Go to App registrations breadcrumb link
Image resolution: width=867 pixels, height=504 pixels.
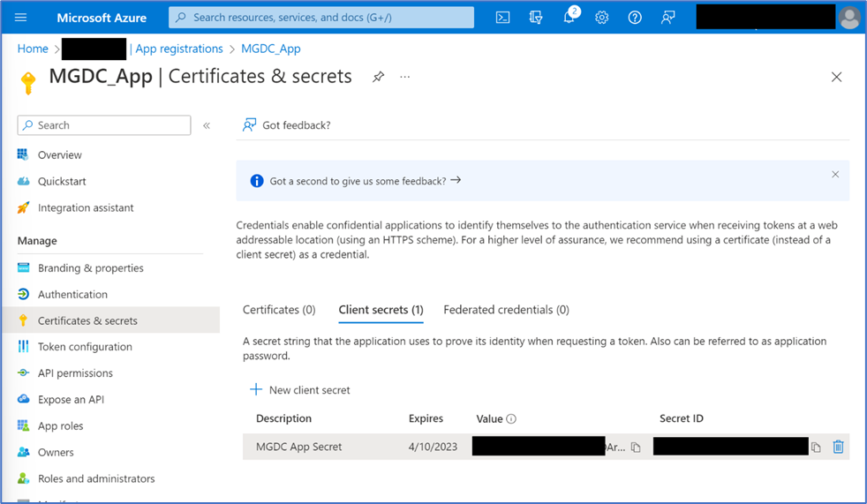pyautogui.click(x=179, y=49)
